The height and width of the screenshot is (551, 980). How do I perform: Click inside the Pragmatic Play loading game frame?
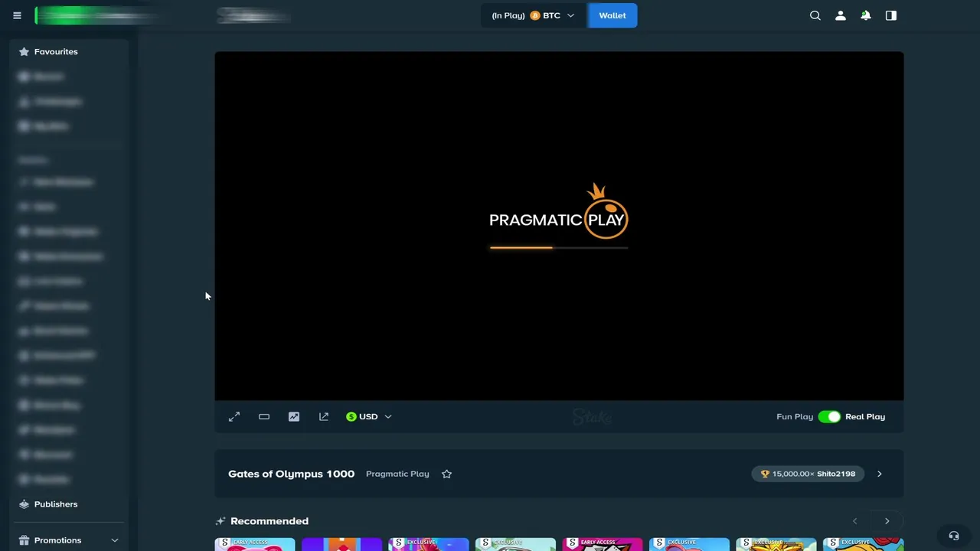click(x=559, y=226)
